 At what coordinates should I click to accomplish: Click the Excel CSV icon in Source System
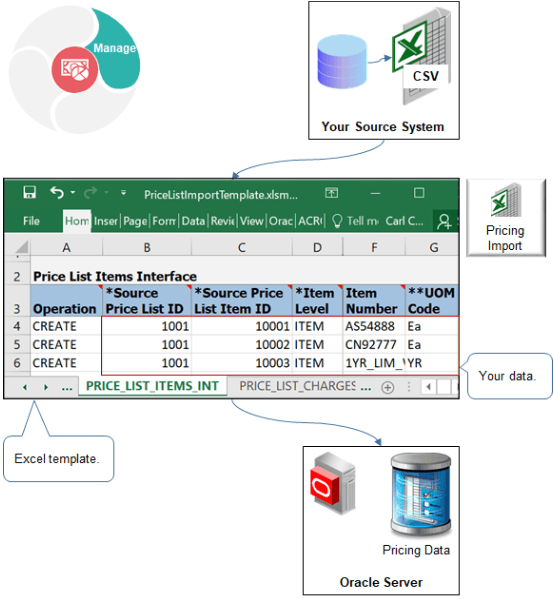[421, 57]
